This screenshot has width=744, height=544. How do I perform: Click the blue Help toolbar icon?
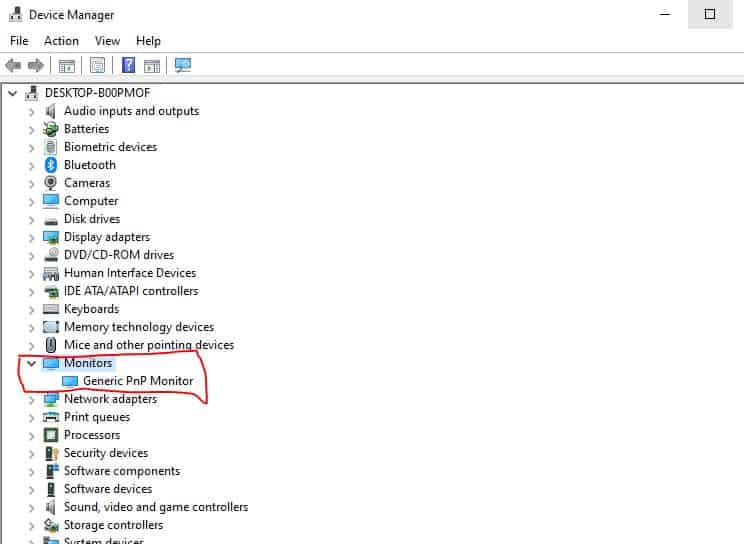(129, 65)
